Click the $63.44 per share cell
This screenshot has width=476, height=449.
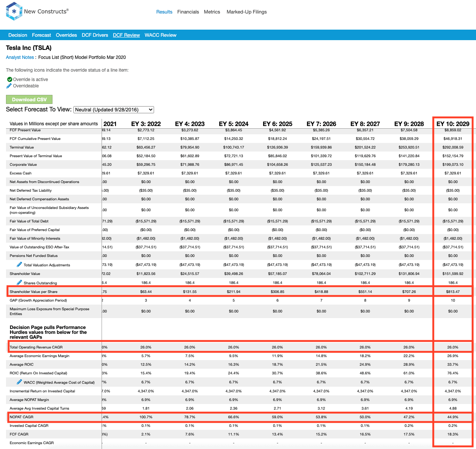146,292
